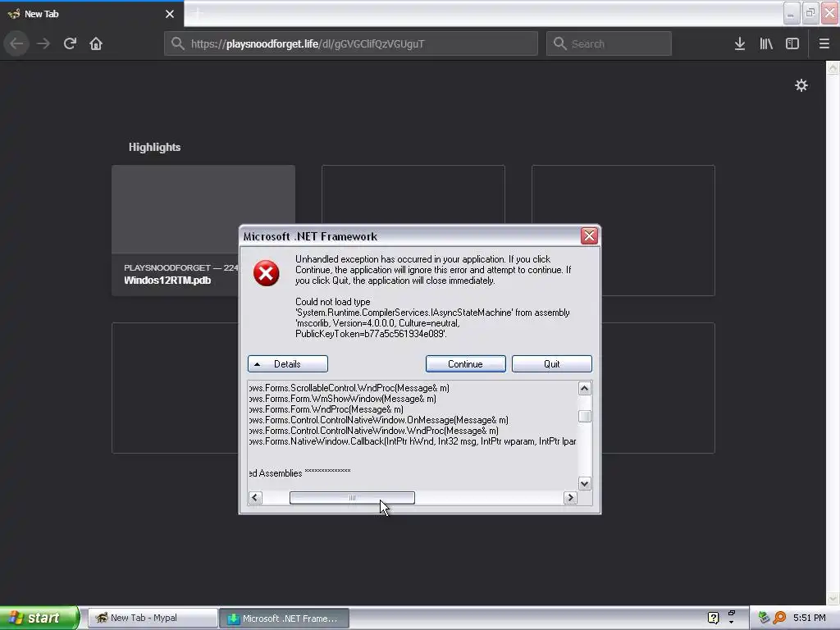Image resolution: width=840 pixels, height=630 pixels.
Task: Click the small tray arrows icon beside help
Action: tap(731, 618)
